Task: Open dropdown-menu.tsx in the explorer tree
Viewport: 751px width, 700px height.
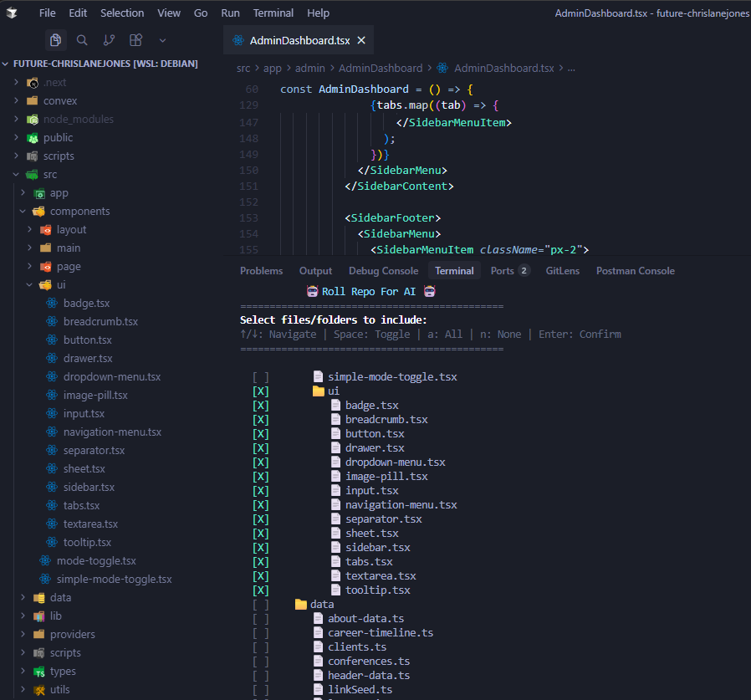Action: coord(110,376)
